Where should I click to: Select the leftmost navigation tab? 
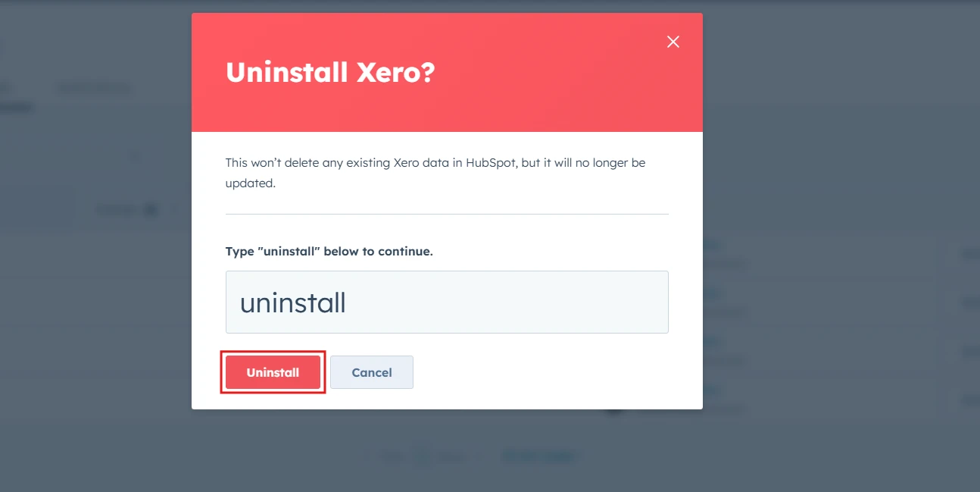pos(6,87)
